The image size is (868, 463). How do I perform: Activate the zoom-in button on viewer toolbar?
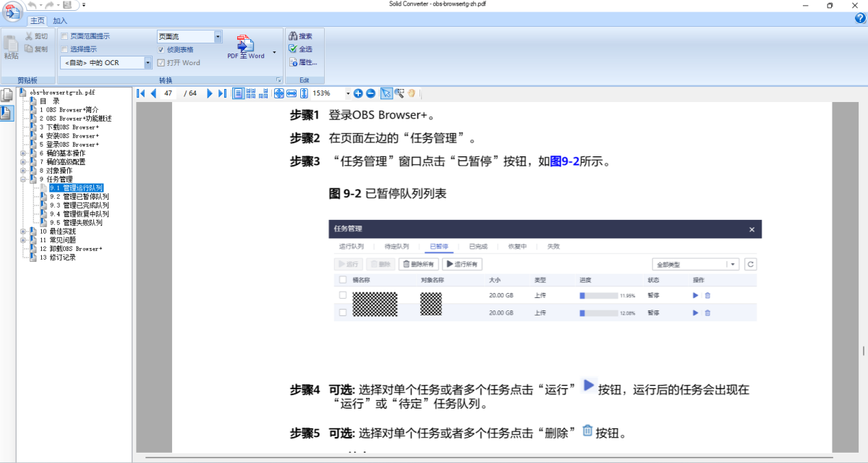click(357, 93)
